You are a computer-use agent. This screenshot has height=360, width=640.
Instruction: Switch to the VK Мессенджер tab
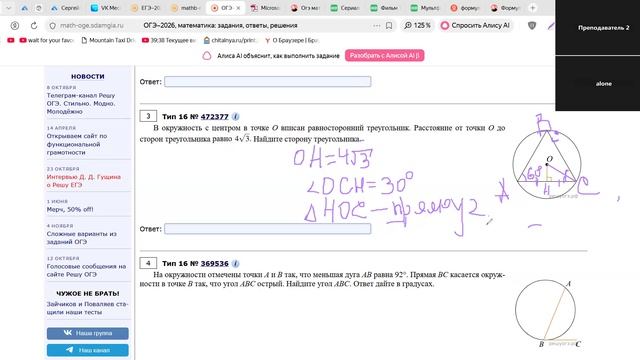[104, 8]
